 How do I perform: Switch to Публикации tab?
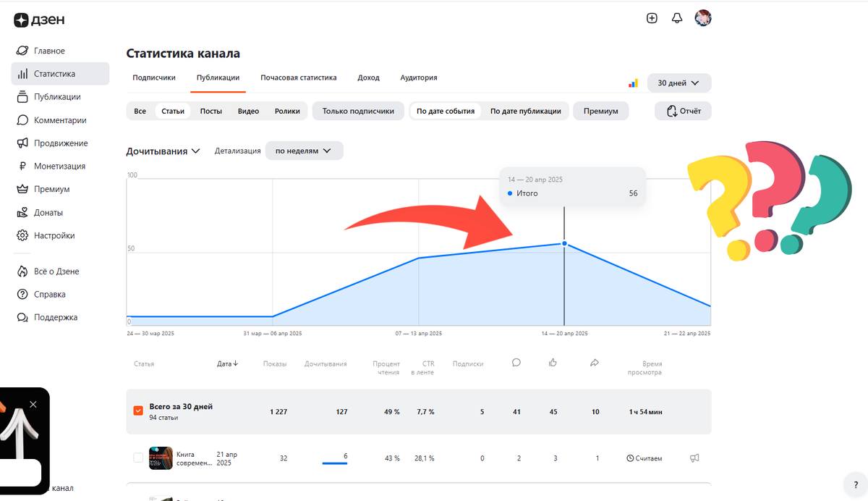(x=218, y=77)
